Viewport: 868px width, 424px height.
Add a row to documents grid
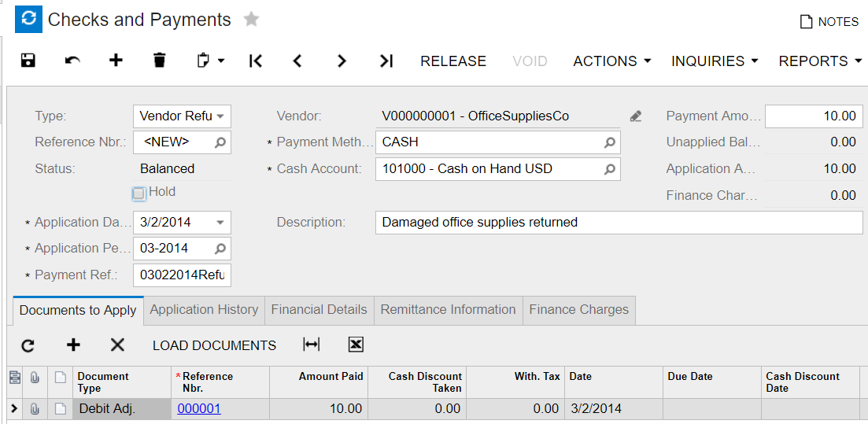click(x=73, y=345)
